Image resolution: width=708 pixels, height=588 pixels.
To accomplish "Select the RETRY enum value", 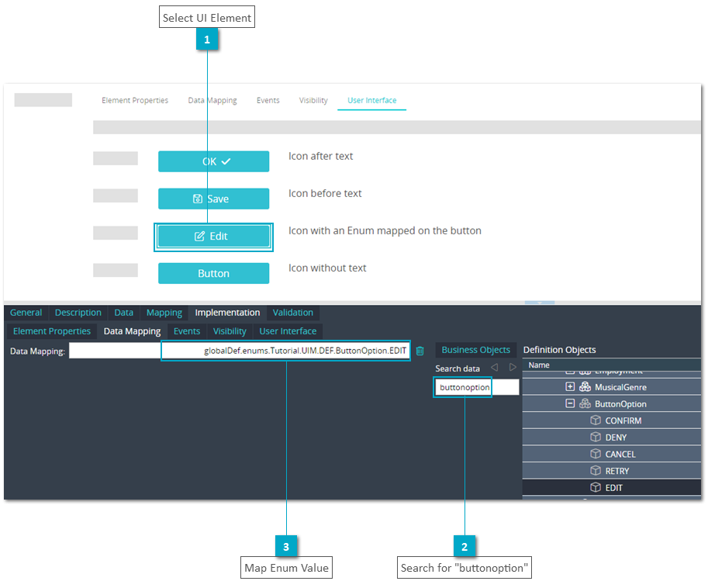I will click(x=611, y=471).
